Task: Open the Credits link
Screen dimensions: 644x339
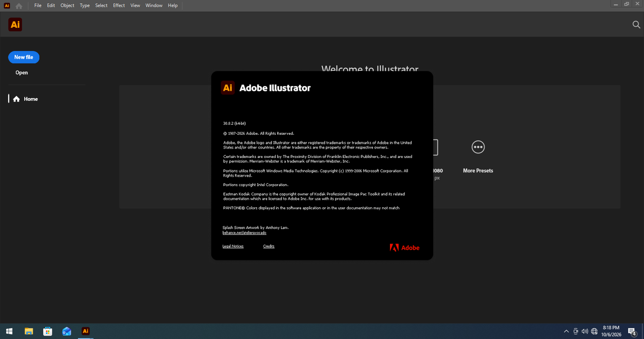Action: tap(269, 246)
